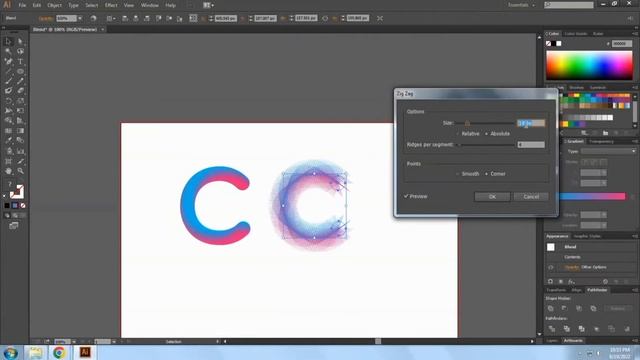Open the Appearance panel options menu
The width and height of the screenshot is (640, 360).
(x=635, y=236)
